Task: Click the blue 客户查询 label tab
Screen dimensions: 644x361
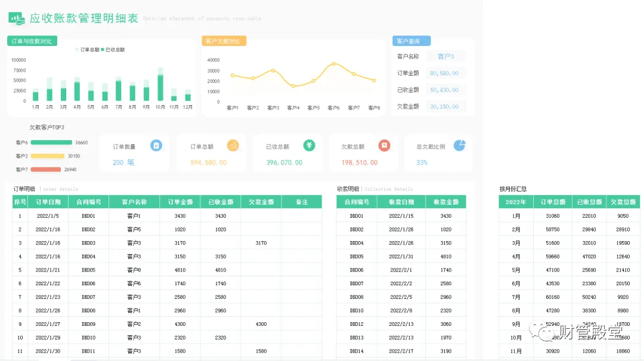Action: (x=411, y=41)
